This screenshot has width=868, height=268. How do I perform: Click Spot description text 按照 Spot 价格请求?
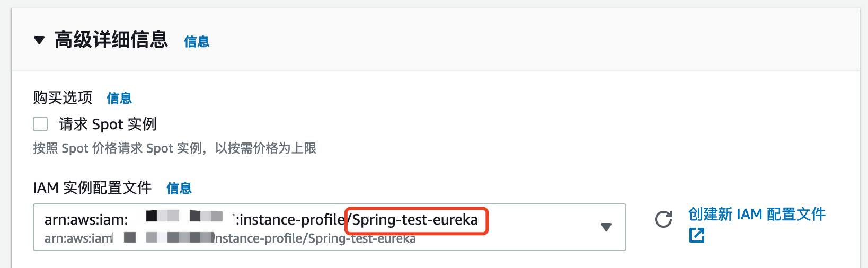click(x=174, y=148)
